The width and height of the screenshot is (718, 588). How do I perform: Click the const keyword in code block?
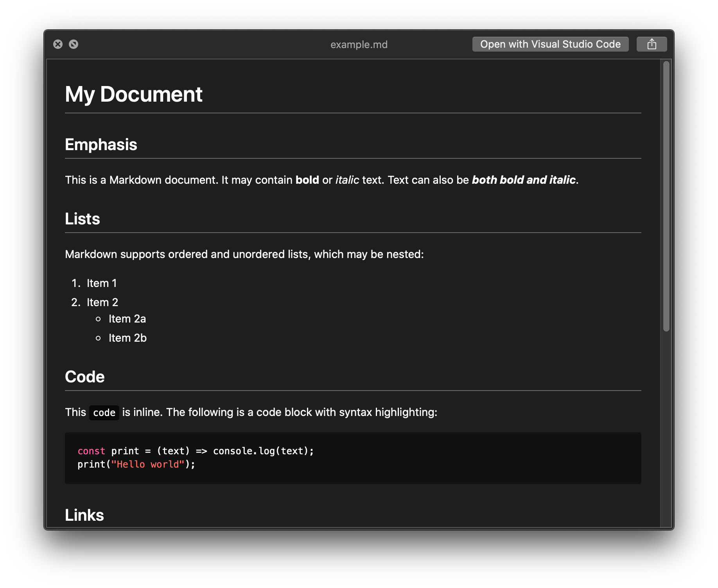[x=91, y=451]
